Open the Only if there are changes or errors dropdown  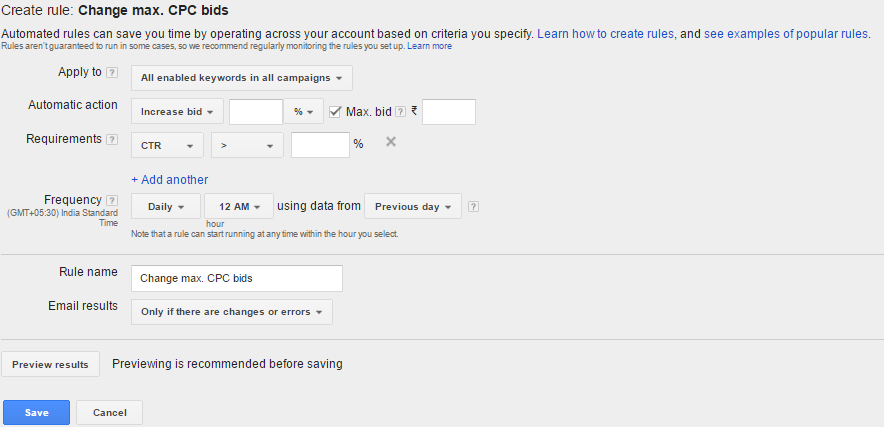(x=232, y=312)
